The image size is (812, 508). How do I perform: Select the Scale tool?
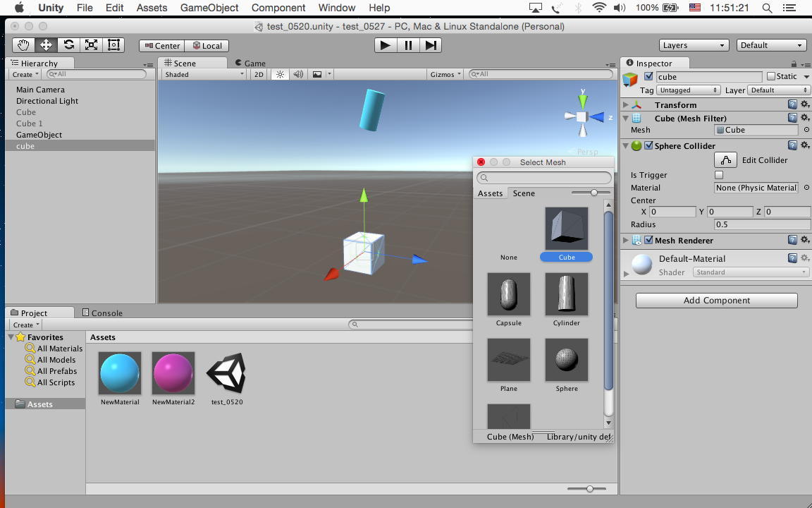tap(91, 45)
